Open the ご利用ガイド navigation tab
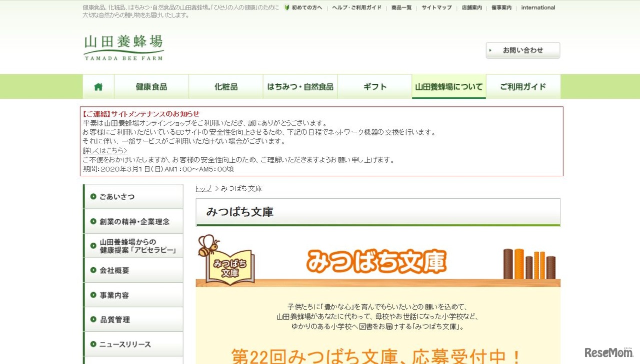Image resolution: width=640 pixels, height=364 pixels. coord(523,86)
